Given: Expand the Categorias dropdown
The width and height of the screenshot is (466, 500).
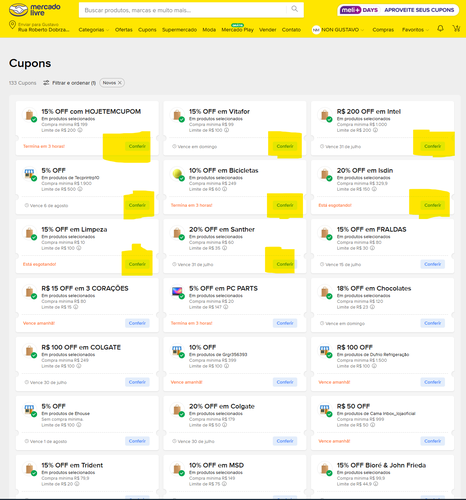Looking at the screenshot, I should (x=94, y=30).
